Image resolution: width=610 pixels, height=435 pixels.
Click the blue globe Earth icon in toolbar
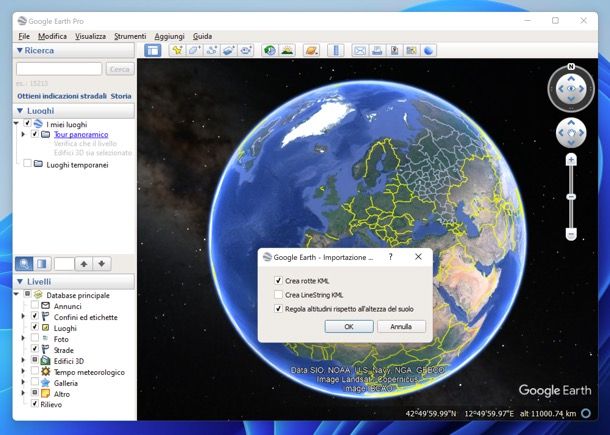pyautogui.click(x=428, y=50)
